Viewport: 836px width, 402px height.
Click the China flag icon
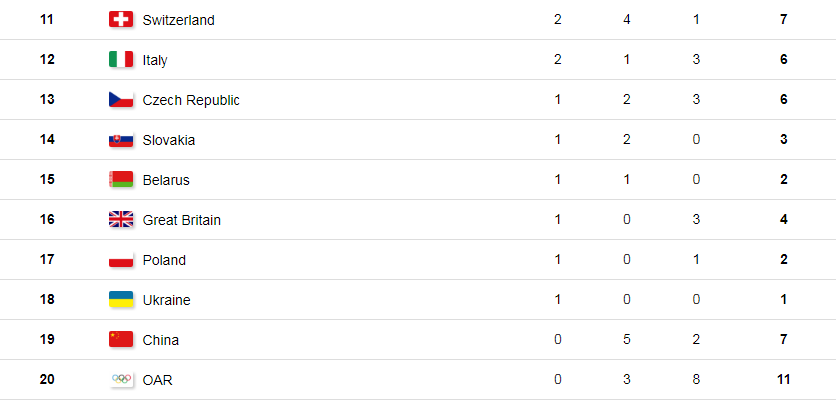pyautogui.click(x=121, y=340)
